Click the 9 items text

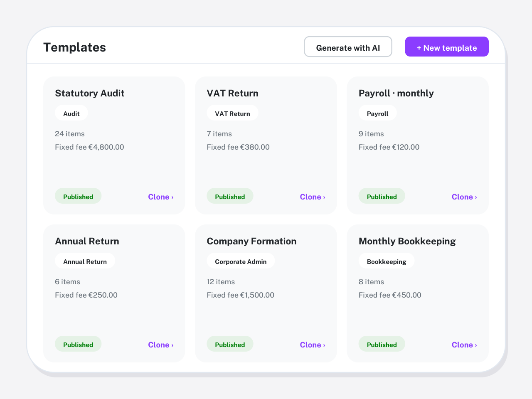tap(371, 134)
